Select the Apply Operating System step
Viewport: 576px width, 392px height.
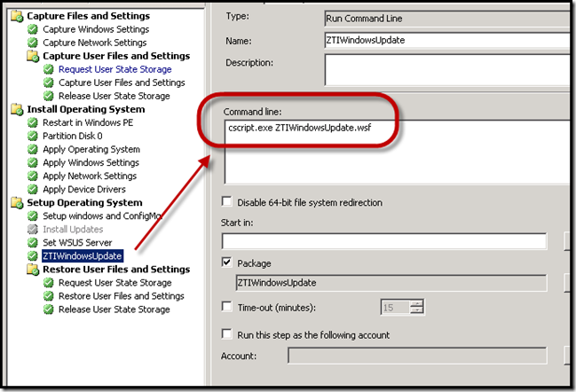(x=91, y=149)
